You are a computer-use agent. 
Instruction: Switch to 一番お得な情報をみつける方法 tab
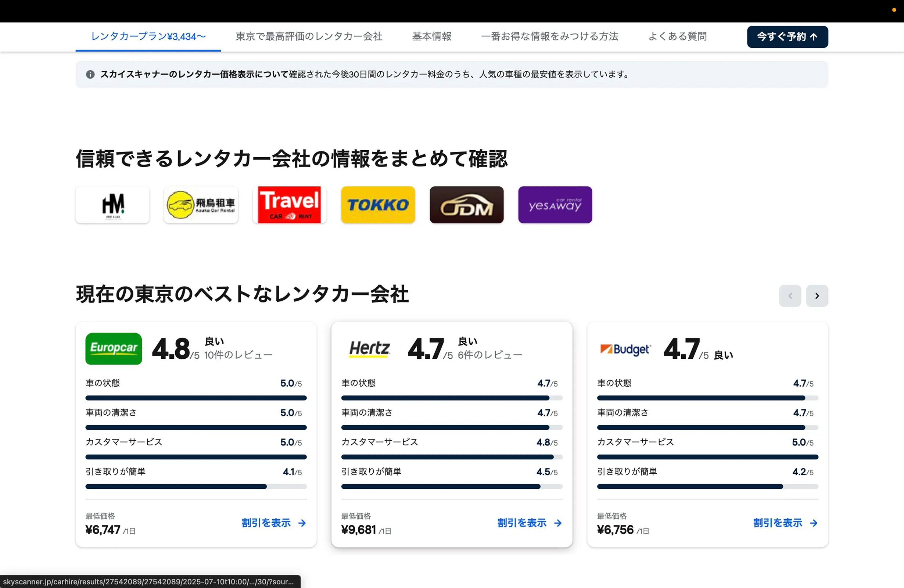point(550,36)
